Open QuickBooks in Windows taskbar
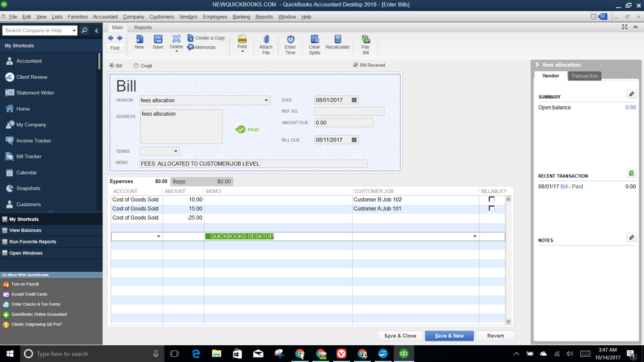 tap(404, 354)
